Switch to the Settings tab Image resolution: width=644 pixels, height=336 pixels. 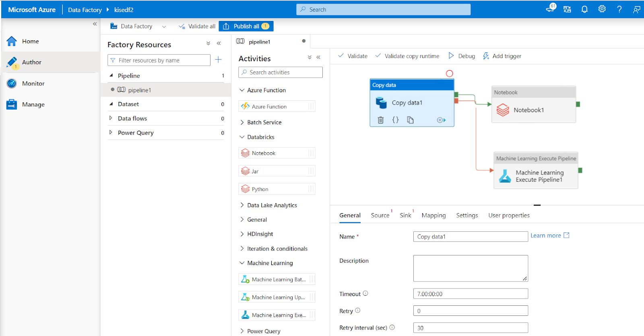coord(467,216)
